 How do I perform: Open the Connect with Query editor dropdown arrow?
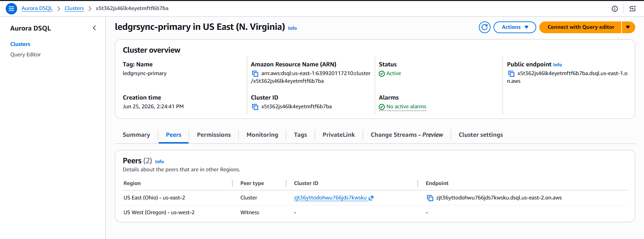pos(628,27)
